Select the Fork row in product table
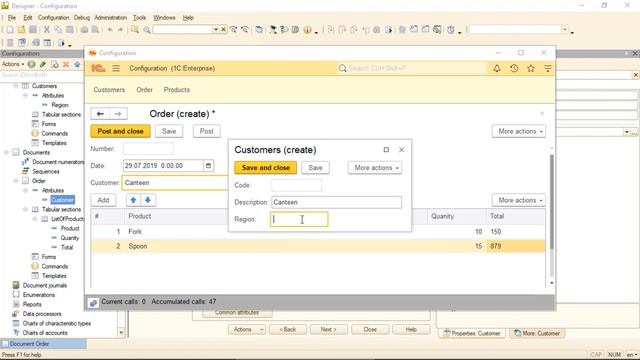The width and height of the screenshot is (640, 360). pyautogui.click(x=318, y=231)
